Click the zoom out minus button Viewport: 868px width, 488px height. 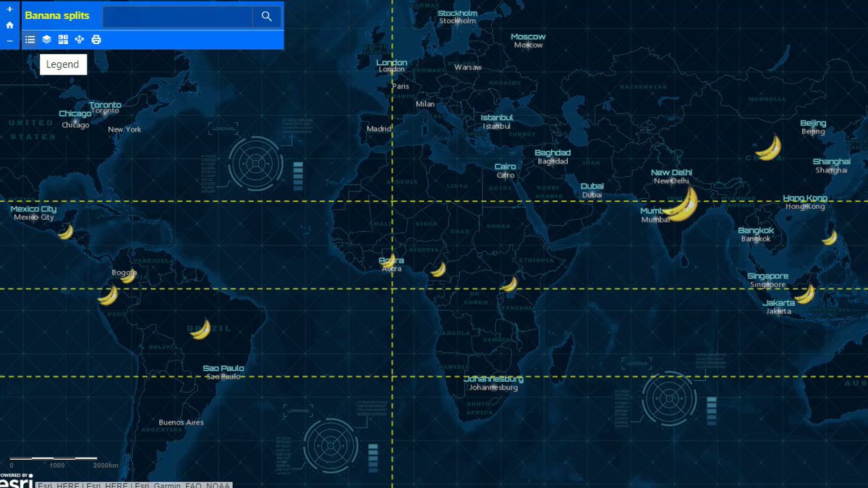click(9, 41)
